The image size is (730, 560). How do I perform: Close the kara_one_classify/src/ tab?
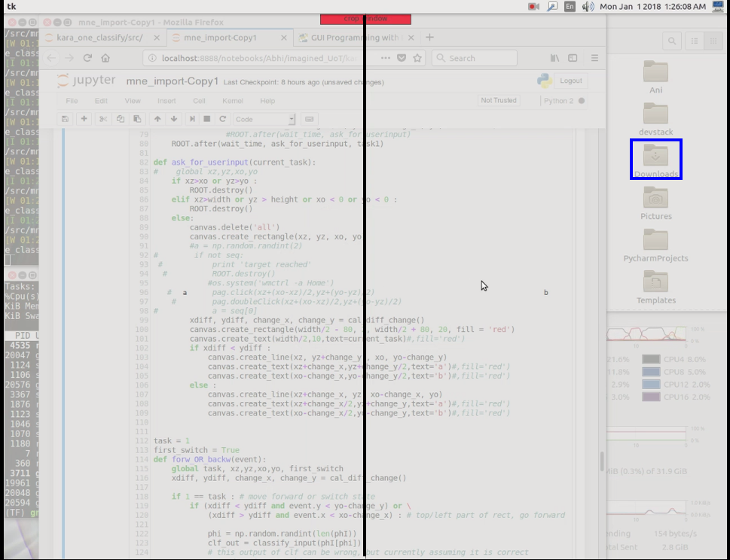(157, 38)
